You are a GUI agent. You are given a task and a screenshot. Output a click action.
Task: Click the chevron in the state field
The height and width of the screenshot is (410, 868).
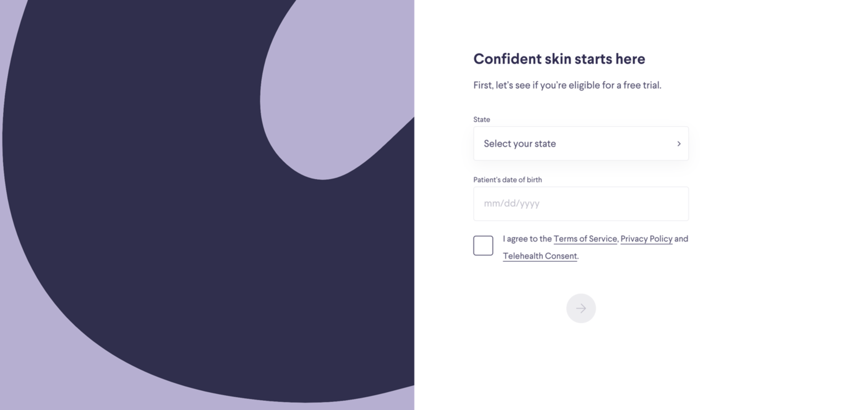[x=679, y=144]
